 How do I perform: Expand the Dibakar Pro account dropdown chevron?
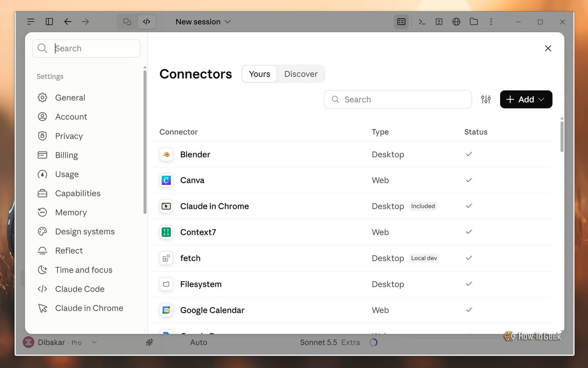click(x=95, y=343)
